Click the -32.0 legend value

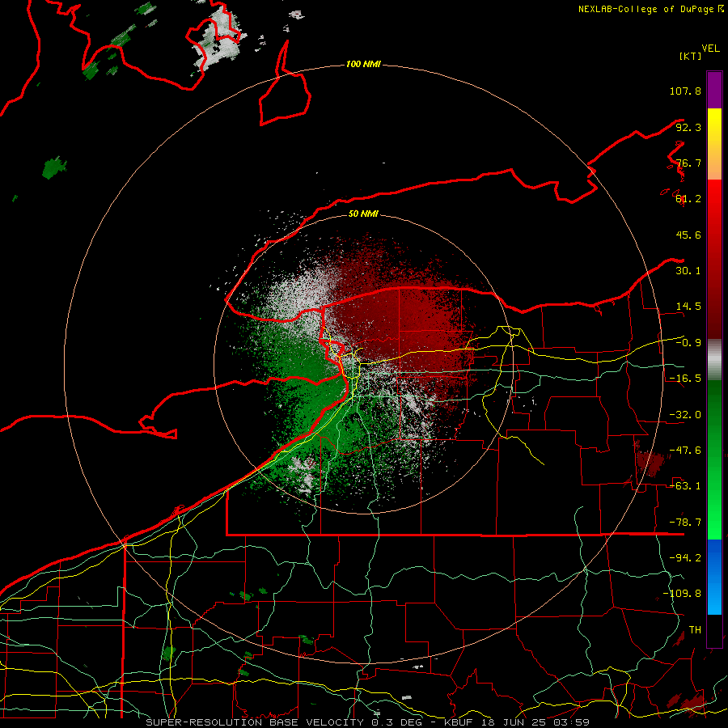(x=685, y=415)
